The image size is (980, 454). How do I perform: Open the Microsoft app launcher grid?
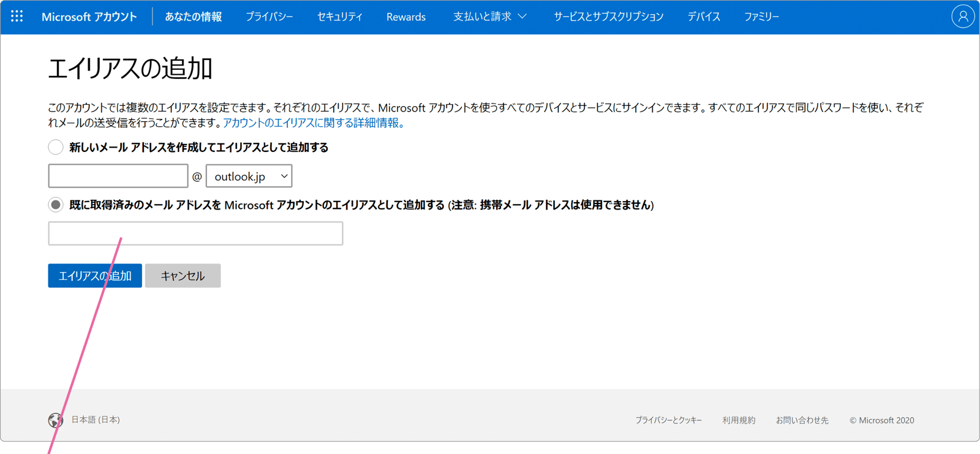point(17,17)
